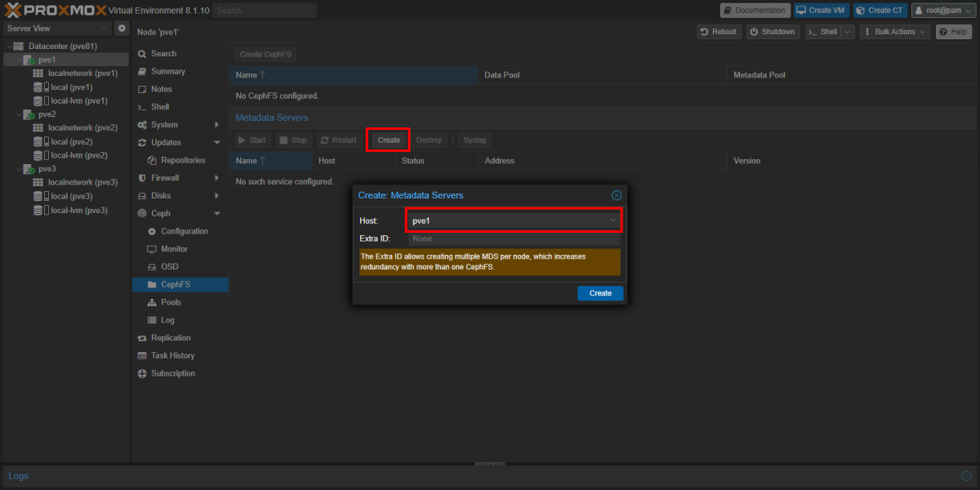Screen dimensions: 980x490
Task: Select local (pve1) storage entry
Action: click(x=71, y=87)
